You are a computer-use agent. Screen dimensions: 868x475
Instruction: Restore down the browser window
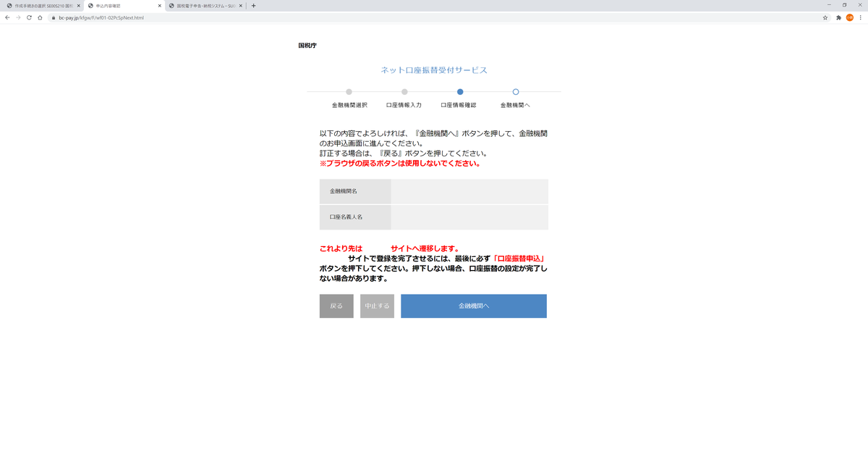[844, 5]
